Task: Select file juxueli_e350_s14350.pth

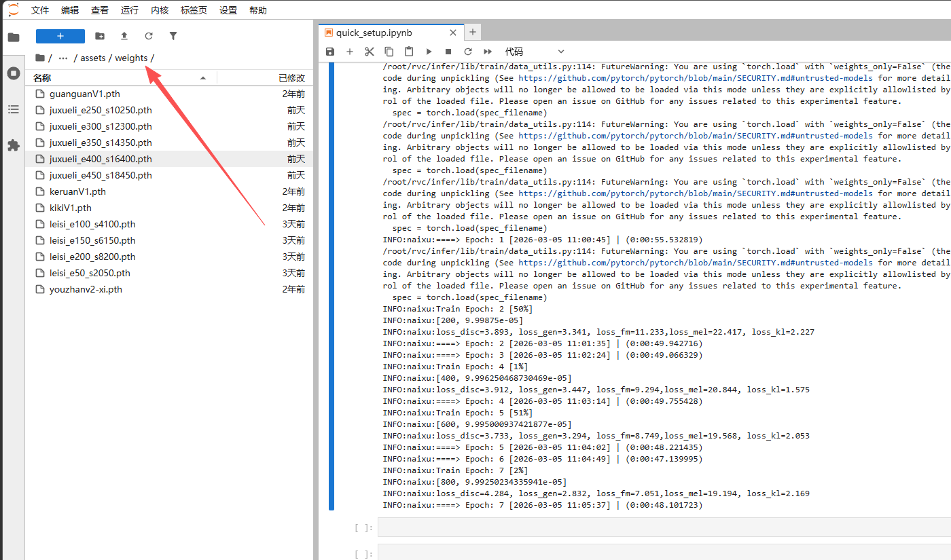Action: [169, 143]
